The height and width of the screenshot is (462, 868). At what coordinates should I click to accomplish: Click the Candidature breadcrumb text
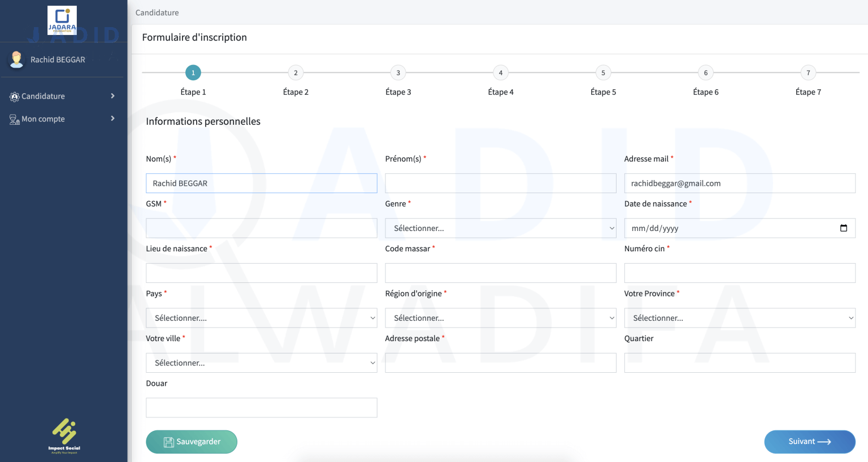pyautogui.click(x=157, y=12)
